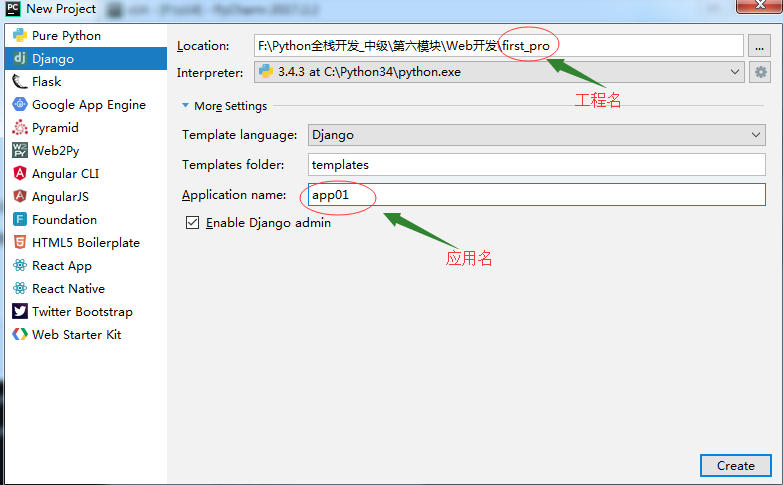The width and height of the screenshot is (783, 485).
Task: Click the Angular CLI shield icon
Action: pyautogui.click(x=20, y=173)
